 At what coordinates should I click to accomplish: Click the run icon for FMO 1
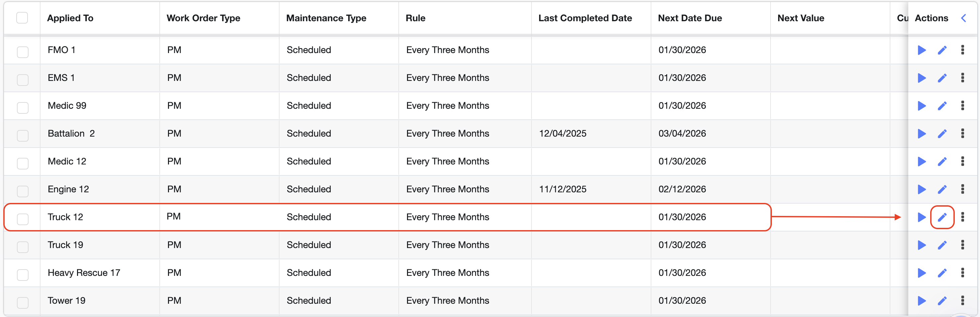(922, 50)
